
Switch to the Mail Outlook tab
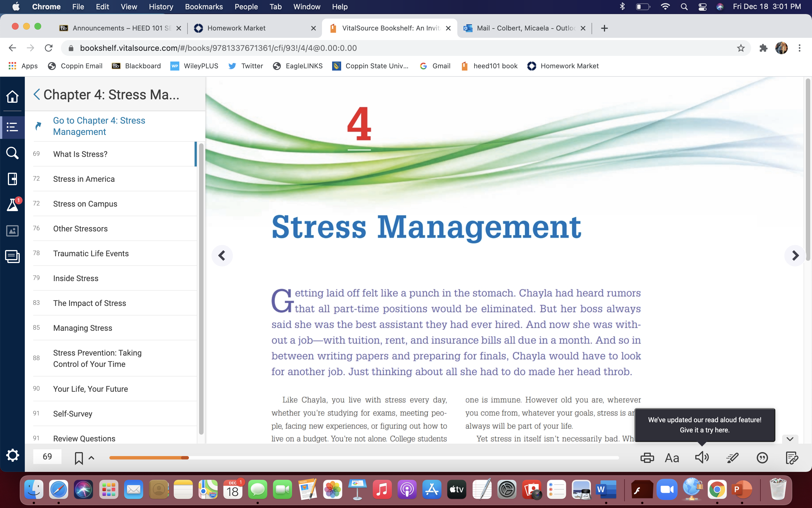point(524,28)
